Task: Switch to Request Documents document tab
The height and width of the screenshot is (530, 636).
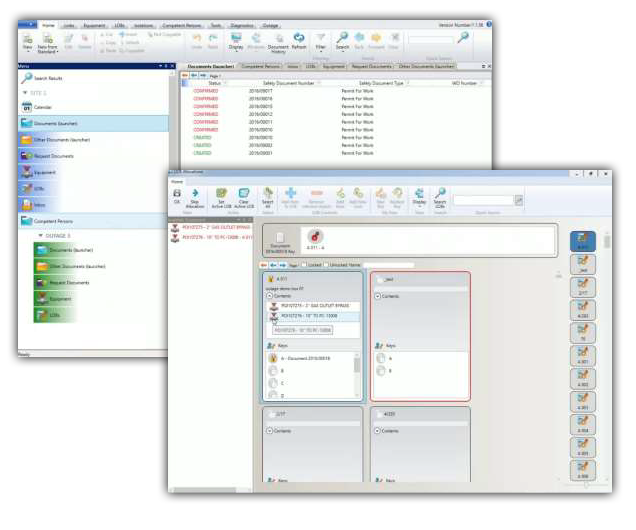Action: (372, 66)
